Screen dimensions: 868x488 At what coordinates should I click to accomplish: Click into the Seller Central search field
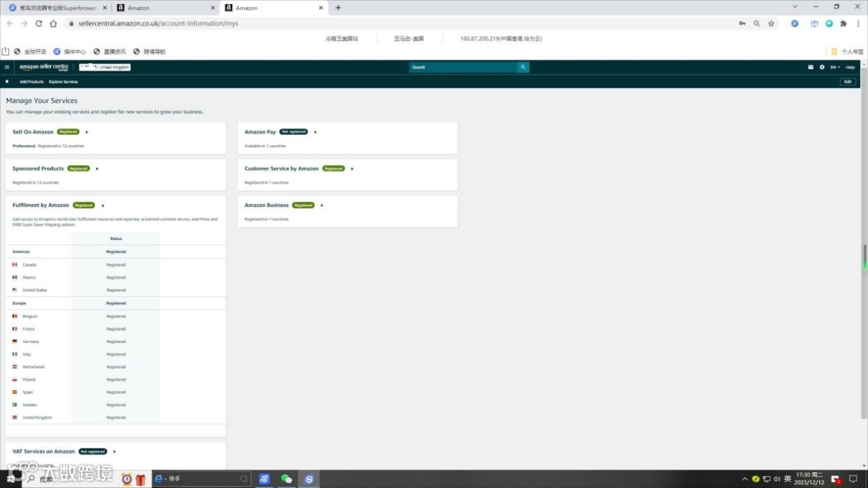pos(463,67)
